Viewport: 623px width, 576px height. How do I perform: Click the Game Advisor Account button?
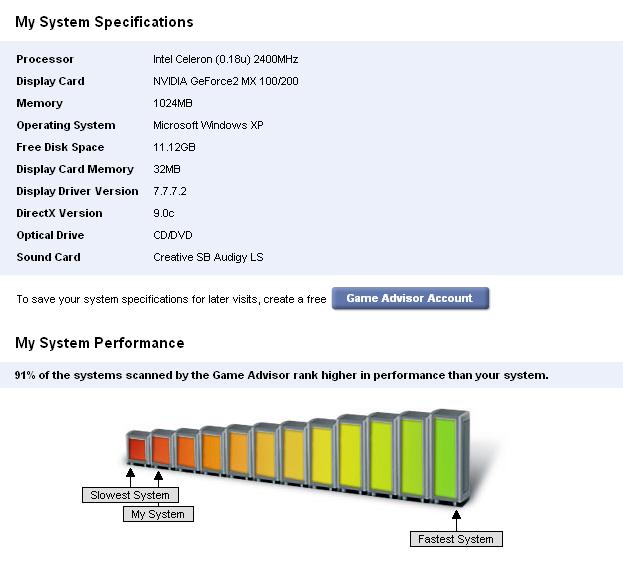point(410,298)
